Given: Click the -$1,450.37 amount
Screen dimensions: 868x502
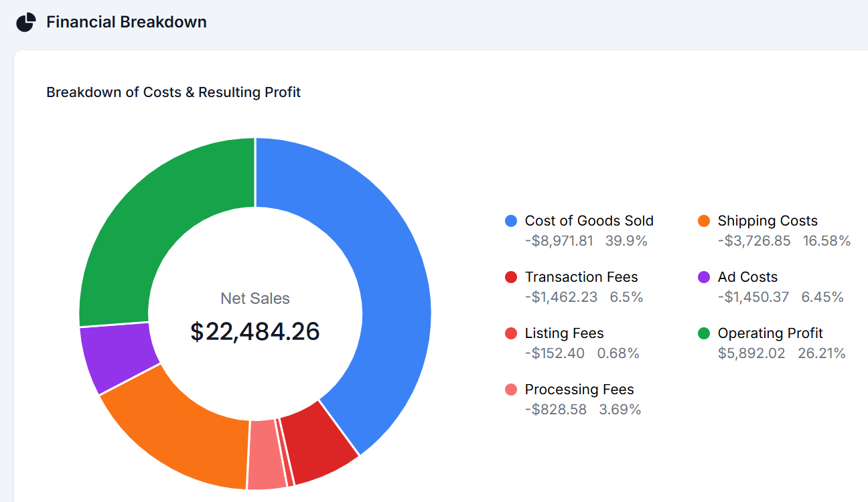Looking at the screenshot, I should click(x=753, y=297).
